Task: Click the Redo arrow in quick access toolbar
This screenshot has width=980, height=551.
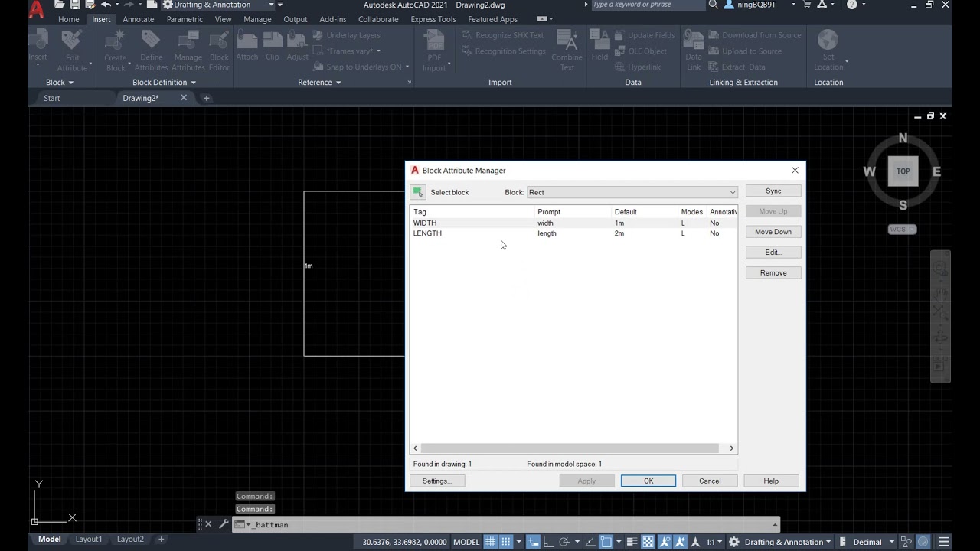Action: (x=129, y=5)
